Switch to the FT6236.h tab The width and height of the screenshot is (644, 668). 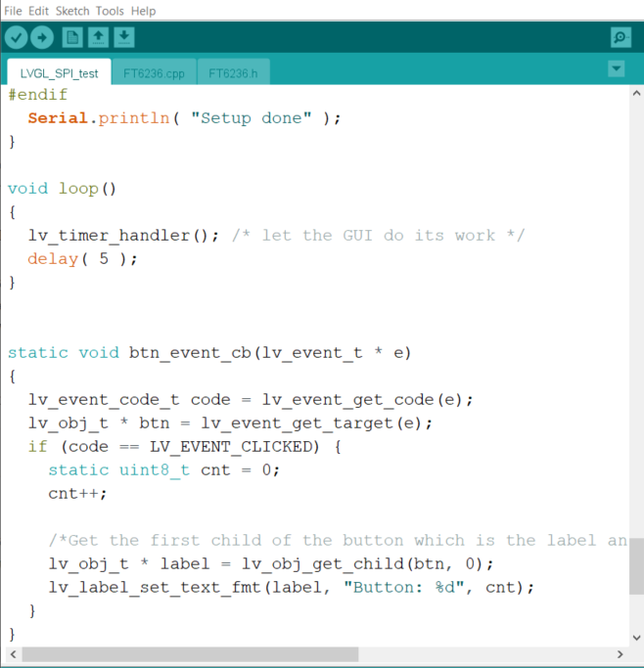pyautogui.click(x=233, y=73)
